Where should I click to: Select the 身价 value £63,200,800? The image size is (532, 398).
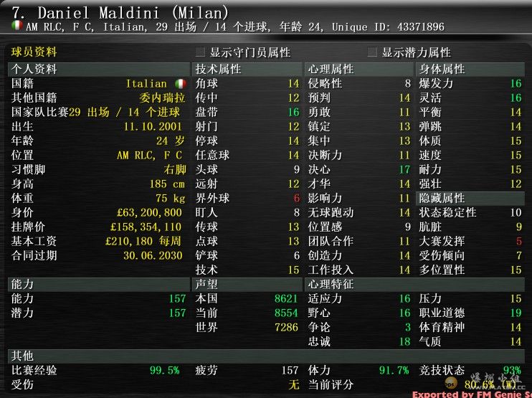(x=149, y=213)
